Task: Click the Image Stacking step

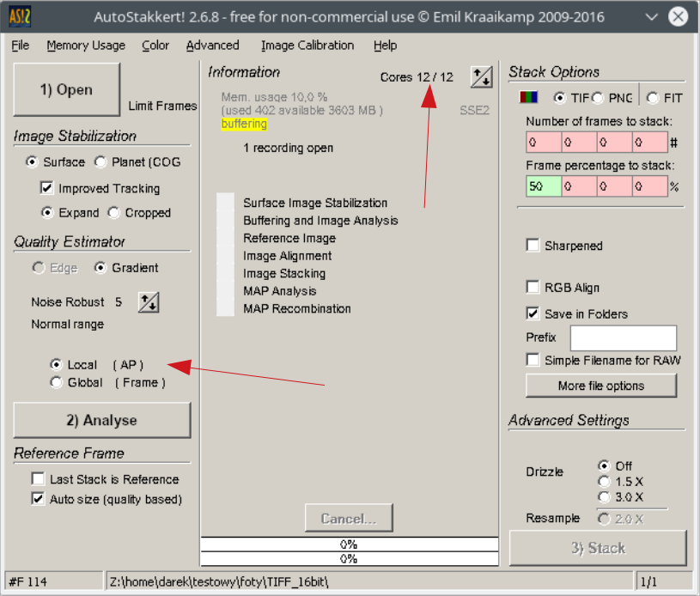Action: tap(284, 273)
